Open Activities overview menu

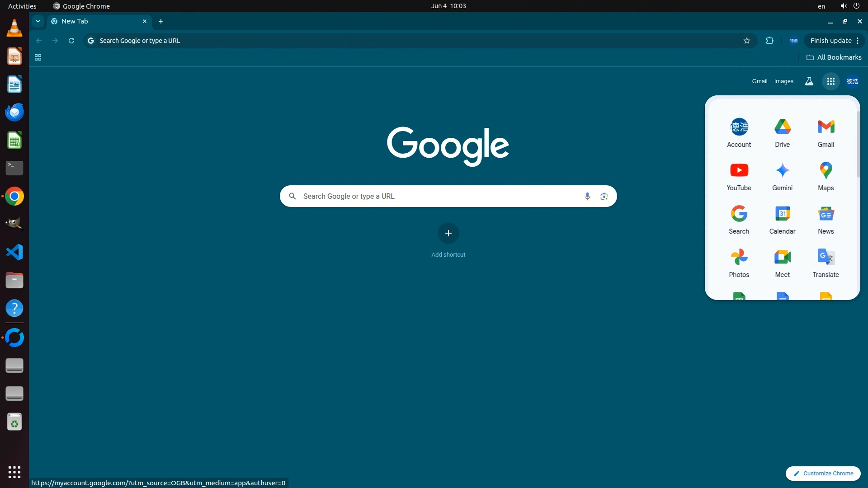click(x=22, y=6)
